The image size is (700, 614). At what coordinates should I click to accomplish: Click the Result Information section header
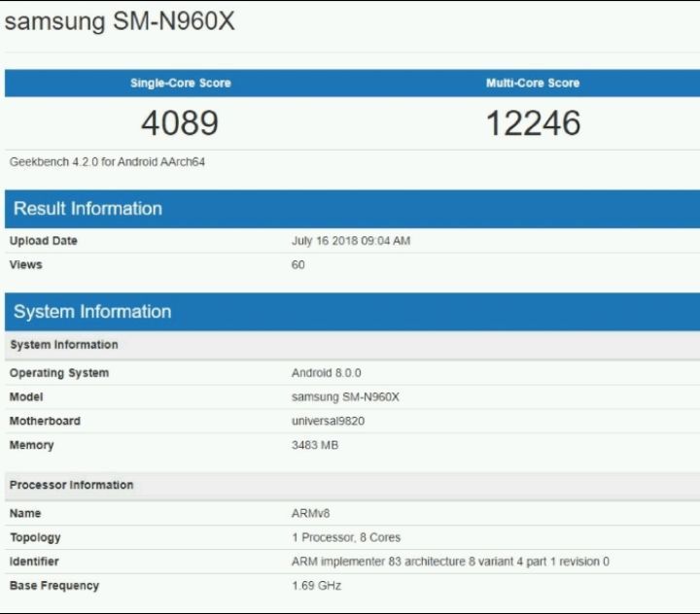click(352, 209)
